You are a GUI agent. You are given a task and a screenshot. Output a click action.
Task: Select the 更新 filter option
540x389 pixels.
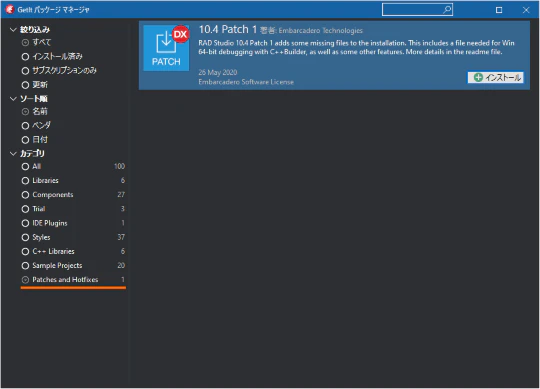(x=34, y=85)
